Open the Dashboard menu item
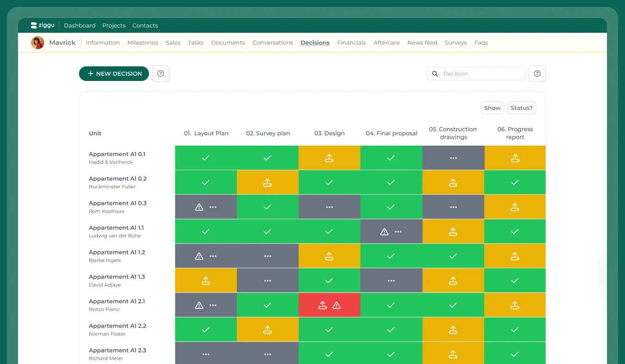Image resolution: width=625 pixels, height=364 pixels. pyautogui.click(x=80, y=25)
